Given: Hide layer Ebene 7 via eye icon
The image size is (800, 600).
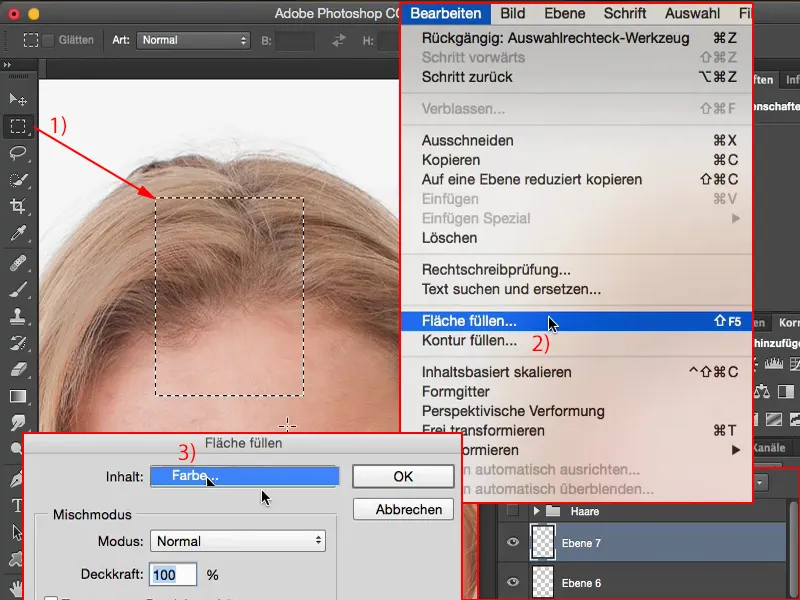Looking at the screenshot, I should (513, 542).
